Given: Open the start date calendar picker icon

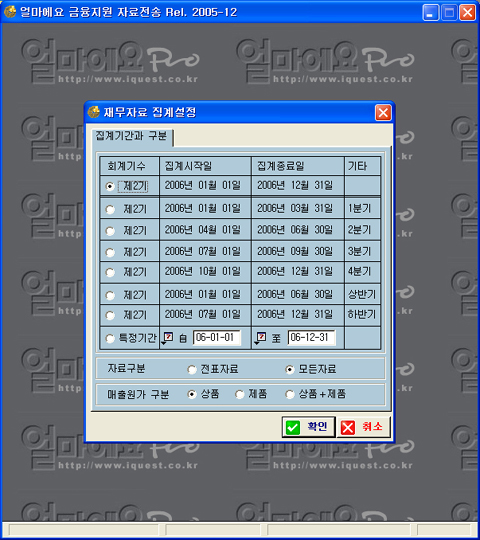Looking at the screenshot, I should tap(168, 338).
